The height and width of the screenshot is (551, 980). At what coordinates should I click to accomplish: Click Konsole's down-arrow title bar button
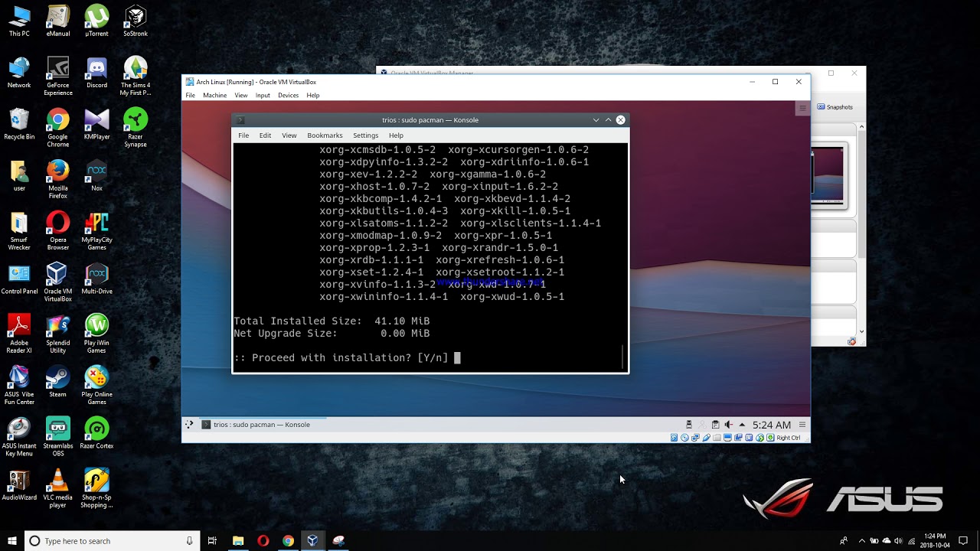[596, 120]
